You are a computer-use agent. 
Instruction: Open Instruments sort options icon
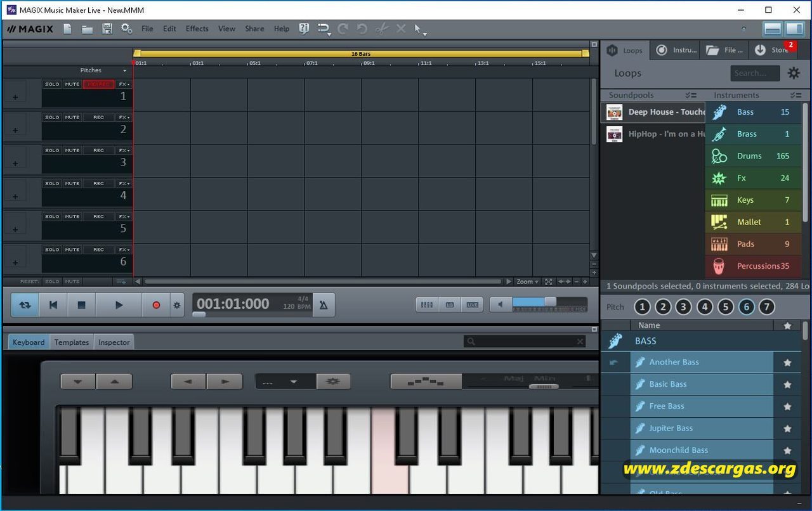pos(796,95)
